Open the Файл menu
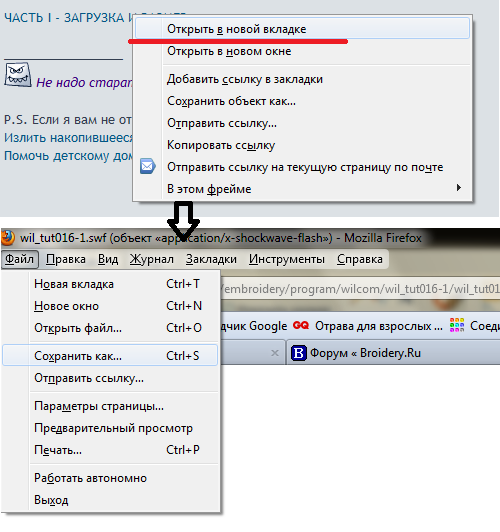 tap(20, 259)
